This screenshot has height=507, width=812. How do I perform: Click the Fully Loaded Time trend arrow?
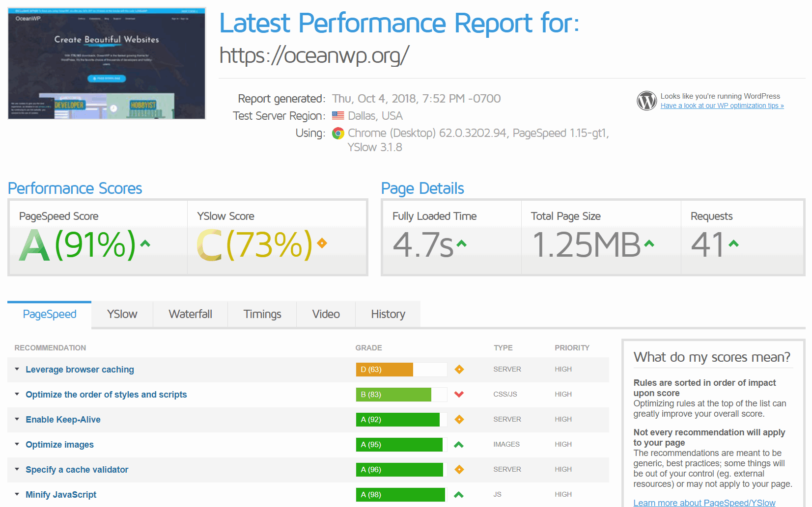point(461,243)
